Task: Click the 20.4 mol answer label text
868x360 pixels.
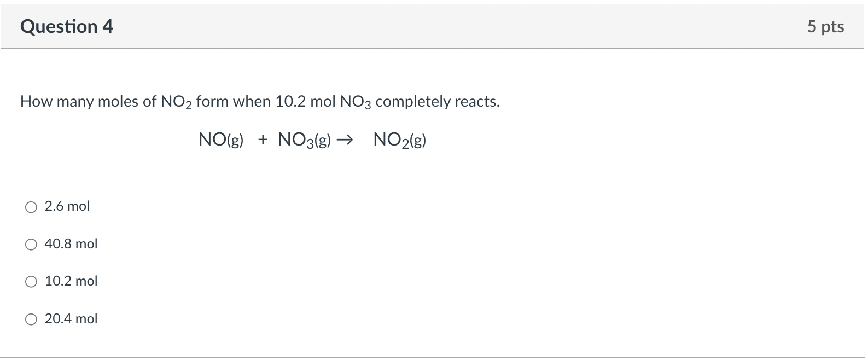Action: coord(71,318)
